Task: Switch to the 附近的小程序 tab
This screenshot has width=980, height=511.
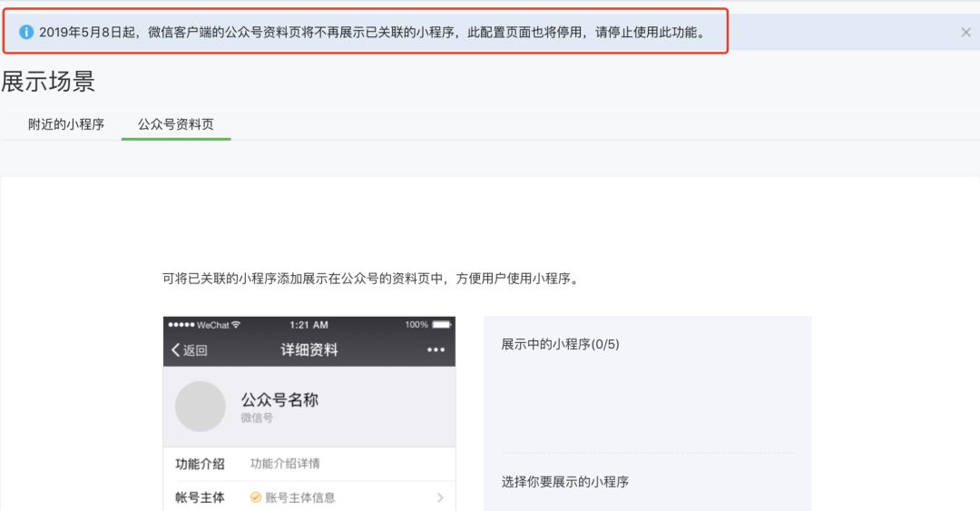Action: pyautogui.click(x=66, y=123)
